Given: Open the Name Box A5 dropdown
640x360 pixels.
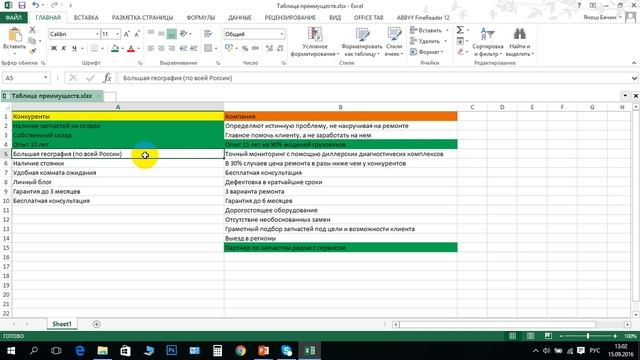Looking at the screenshot, I should (x=45, y=78).
